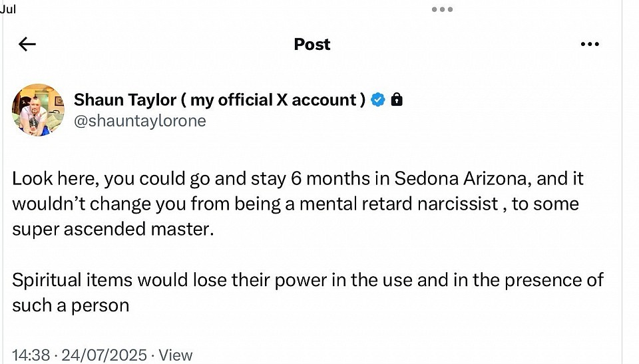
Task: Click the "View" link beside the date
Action: coord(176,355)
